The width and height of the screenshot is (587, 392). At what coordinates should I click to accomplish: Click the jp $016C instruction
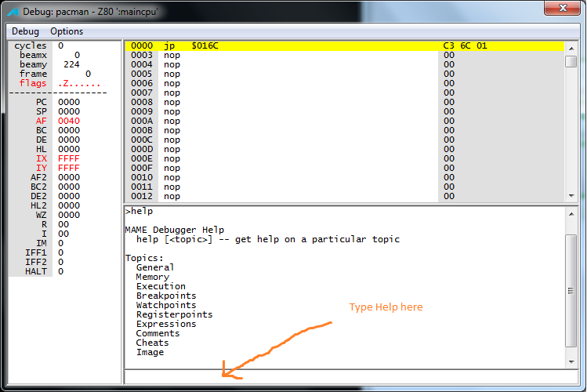pyautogui.click(x=191, y=45)
